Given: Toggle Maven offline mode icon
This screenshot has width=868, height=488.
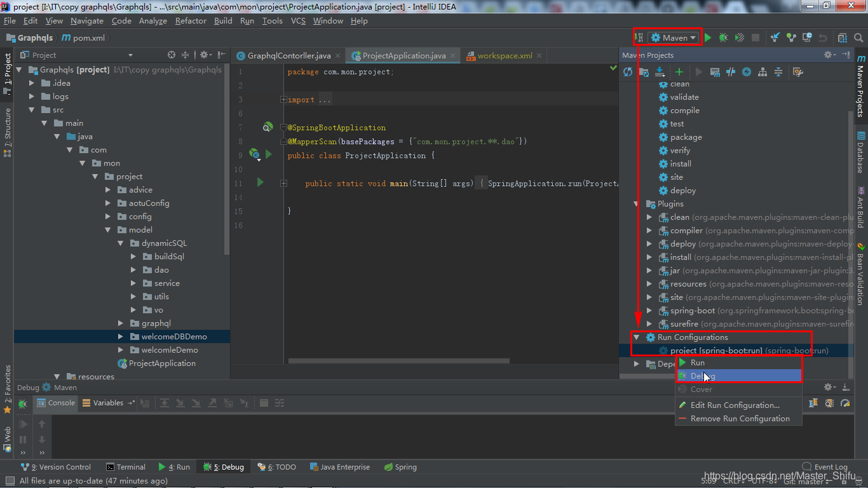Looking at the screenshot, I should pyautogui.click(x=731, y=72).
